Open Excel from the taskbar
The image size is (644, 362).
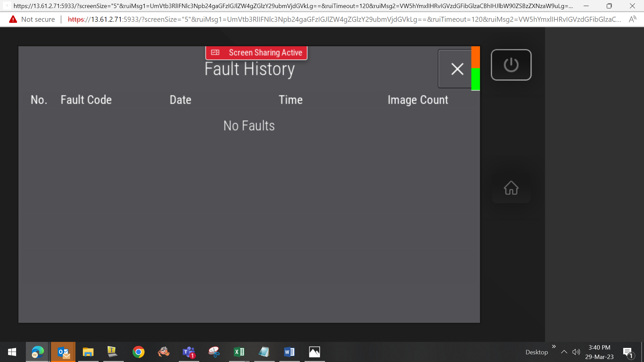[239, 352]
